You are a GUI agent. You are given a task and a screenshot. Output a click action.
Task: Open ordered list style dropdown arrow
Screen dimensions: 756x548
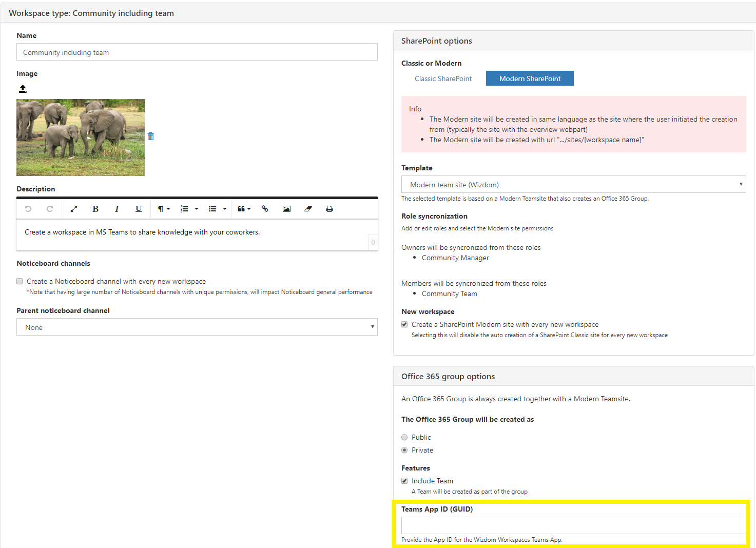(197, 209)
